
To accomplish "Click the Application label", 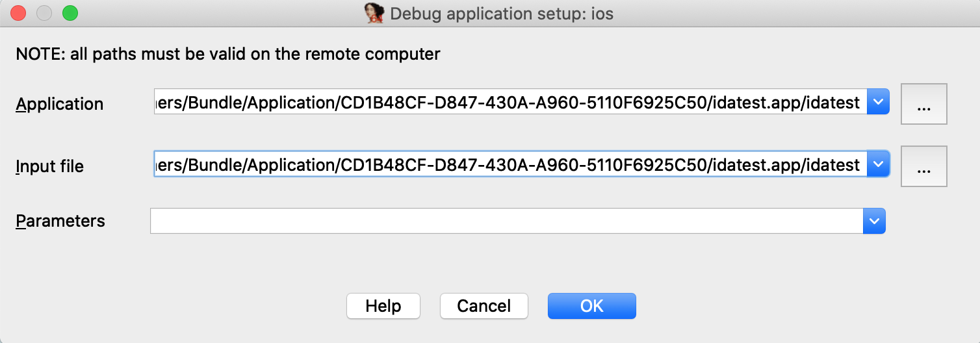I will [x=60, y=104].
